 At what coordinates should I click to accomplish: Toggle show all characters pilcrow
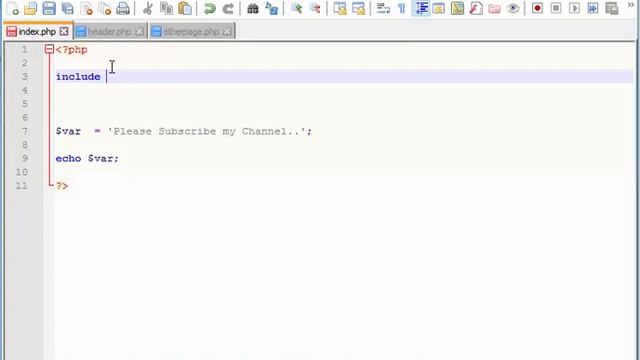(402, 8)
